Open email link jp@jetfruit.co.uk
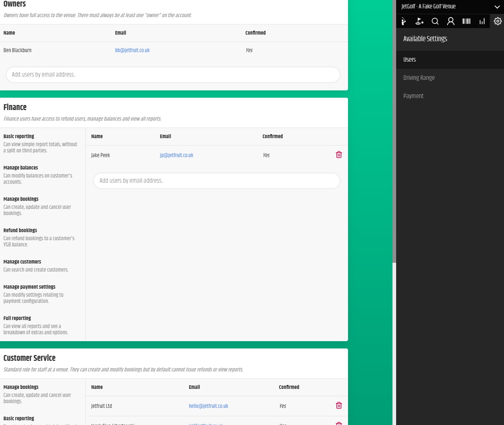Image resolution: width=504 pixels, height=425 pixels. coord(176,155)
